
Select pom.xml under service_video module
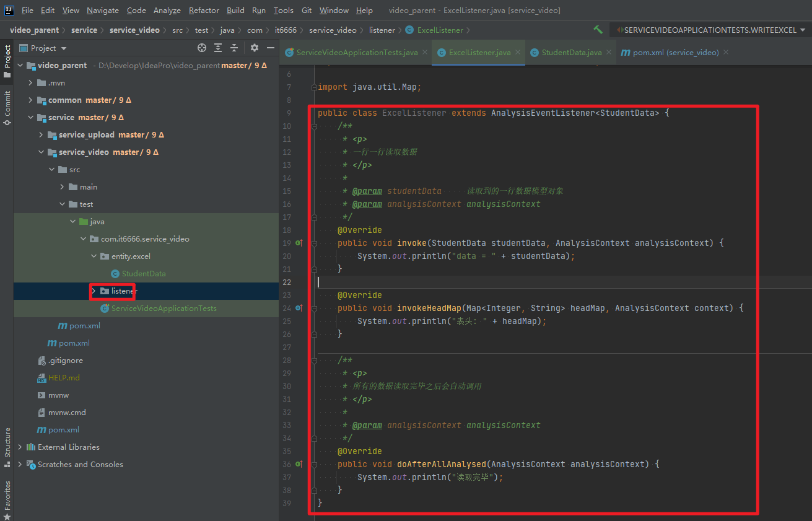click(85, 325)
